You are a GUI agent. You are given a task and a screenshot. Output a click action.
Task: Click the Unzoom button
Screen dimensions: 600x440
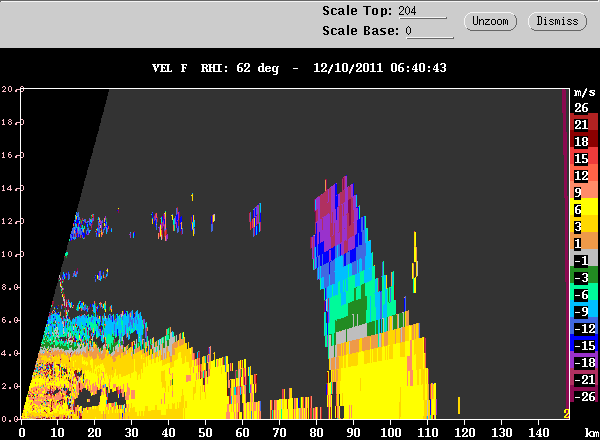pyautogui.click(x=490, y=21)
